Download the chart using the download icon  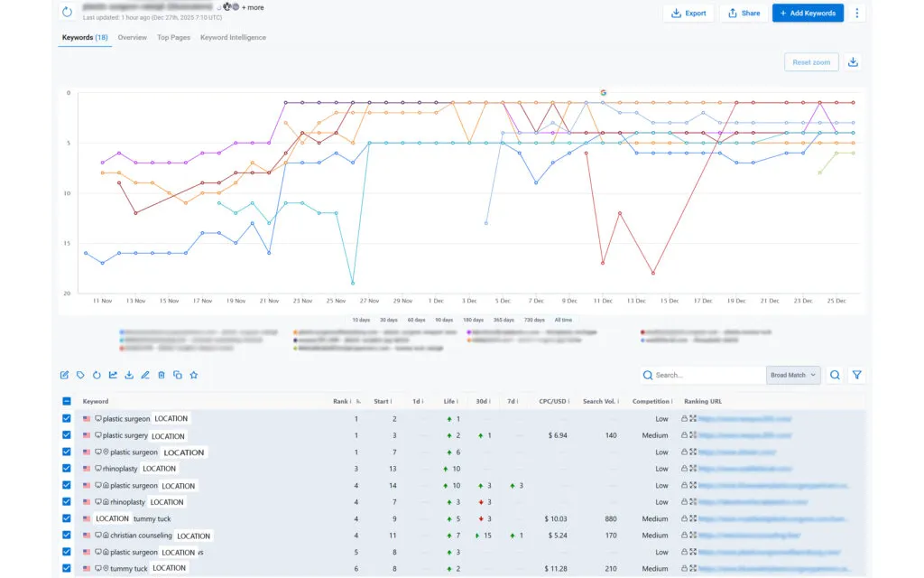853,62
